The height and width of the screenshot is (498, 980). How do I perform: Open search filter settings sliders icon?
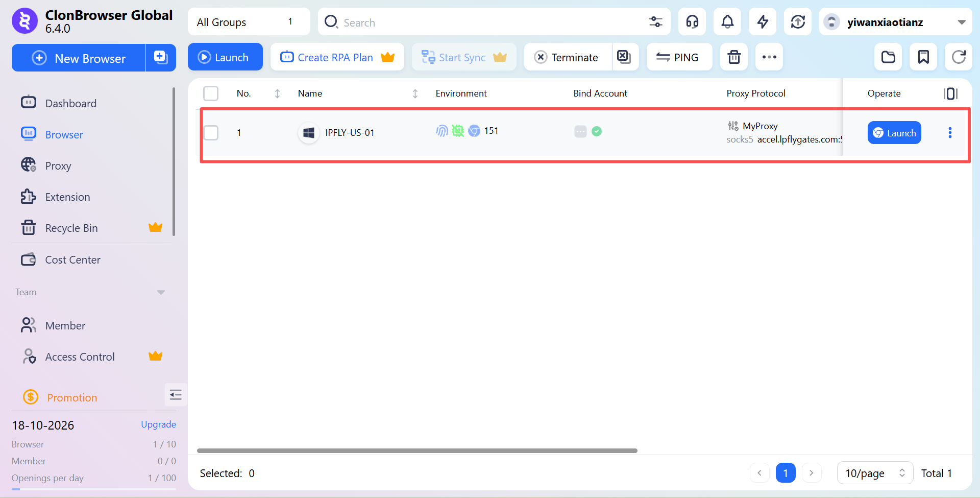[655, 22]
